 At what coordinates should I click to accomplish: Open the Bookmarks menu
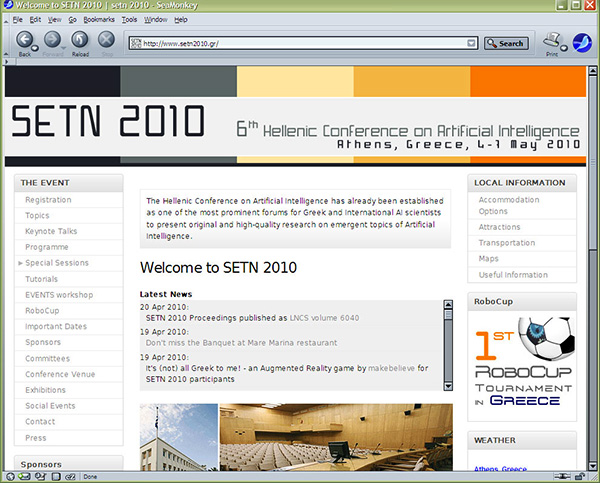(x=98, y=19)
